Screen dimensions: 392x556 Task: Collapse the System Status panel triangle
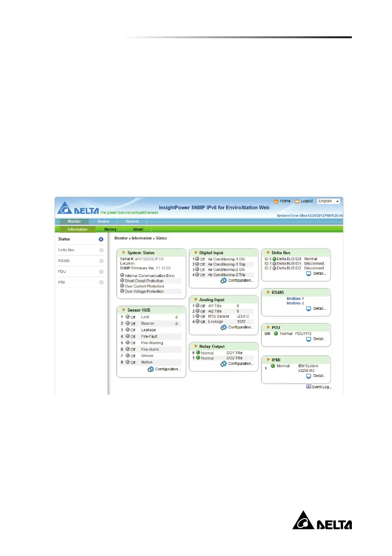pyautogui.click(x=124, y=252)
